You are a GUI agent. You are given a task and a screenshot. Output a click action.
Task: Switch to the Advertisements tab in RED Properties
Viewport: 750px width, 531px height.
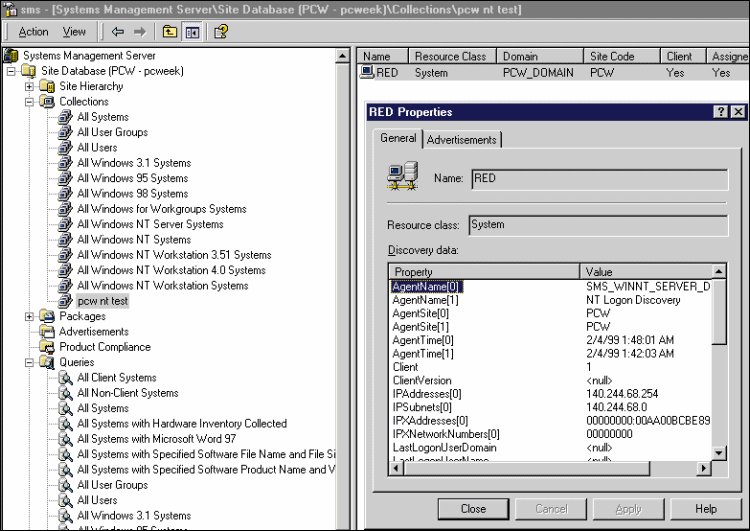[x=462, y=140]
